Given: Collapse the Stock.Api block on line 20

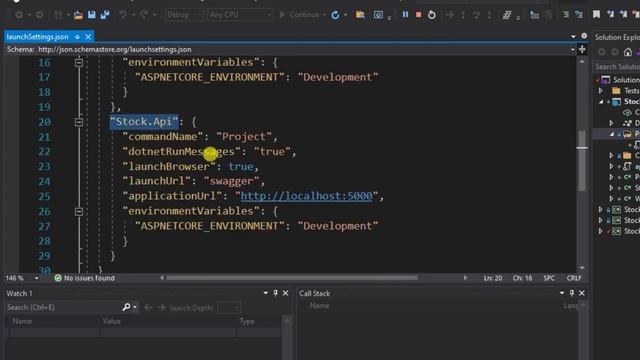Looking at the screenshot, I should point(79,122).
